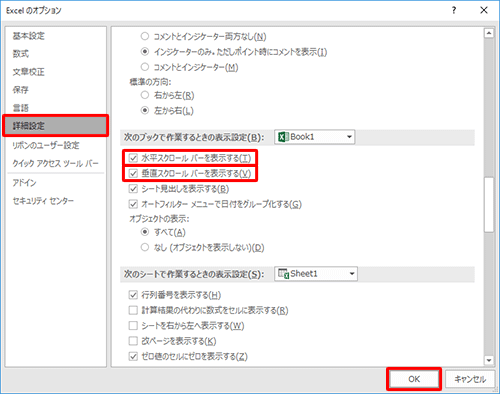Confirm settings with the OK button
500x394 pixels.
coord(414,379)
